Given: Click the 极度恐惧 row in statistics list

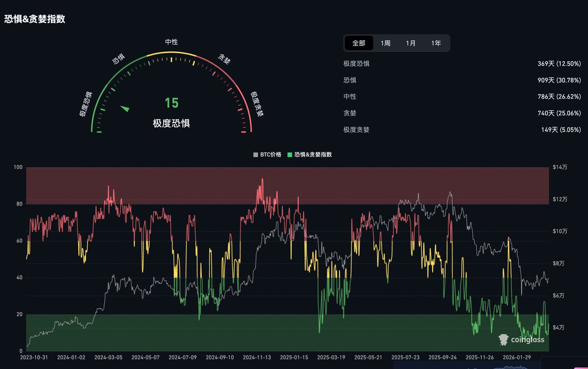Looking at the screenshot, I should pyautogui.click(x=462, y=64).
